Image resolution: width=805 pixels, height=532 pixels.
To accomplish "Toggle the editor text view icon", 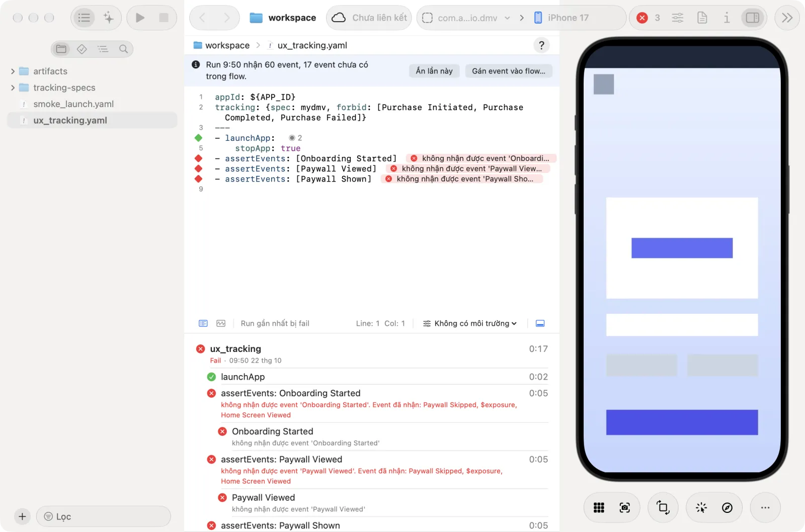I will [x=203, y=323].
